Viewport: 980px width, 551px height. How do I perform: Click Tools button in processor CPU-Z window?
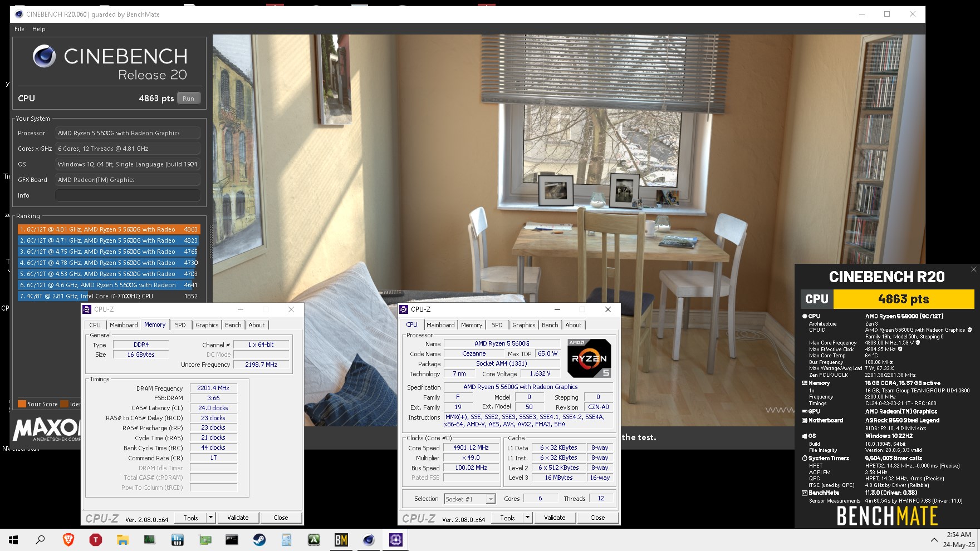pos(507,518)
